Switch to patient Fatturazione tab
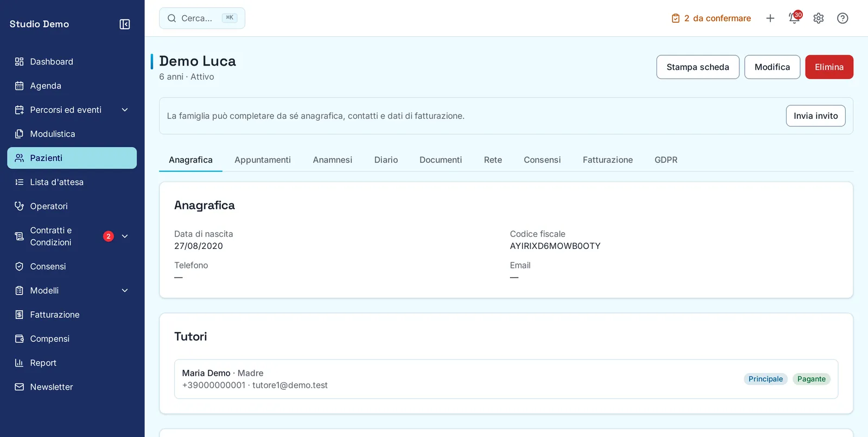 608,160
